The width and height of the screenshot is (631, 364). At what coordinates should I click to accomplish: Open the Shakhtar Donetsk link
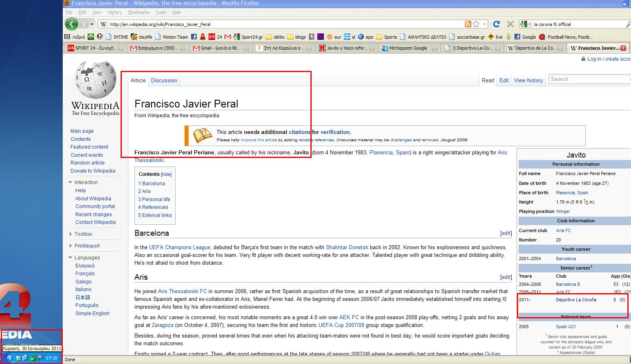coord(347,248)
